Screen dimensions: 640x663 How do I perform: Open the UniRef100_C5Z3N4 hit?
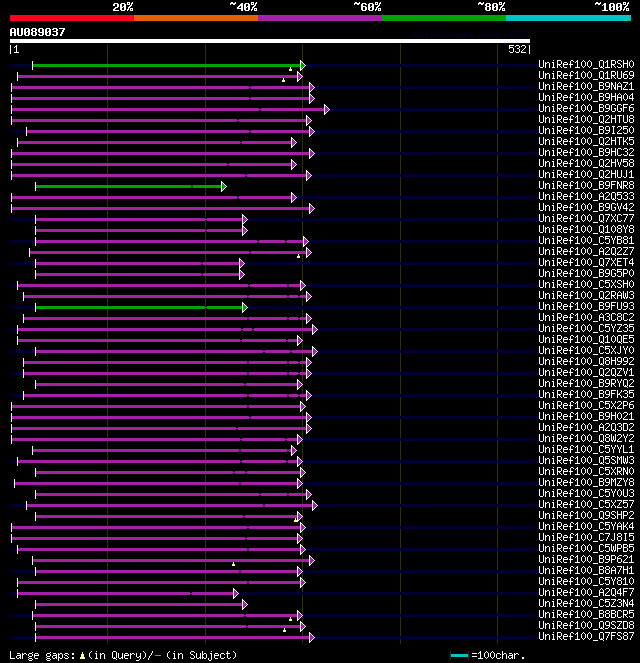[x=586, y=603]
